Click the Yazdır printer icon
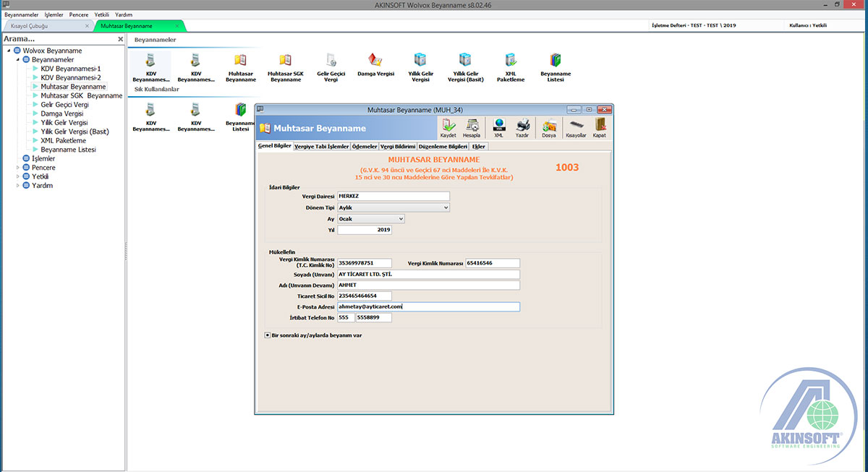The height and width of the screenshot is (472, 868). [522, 127]
